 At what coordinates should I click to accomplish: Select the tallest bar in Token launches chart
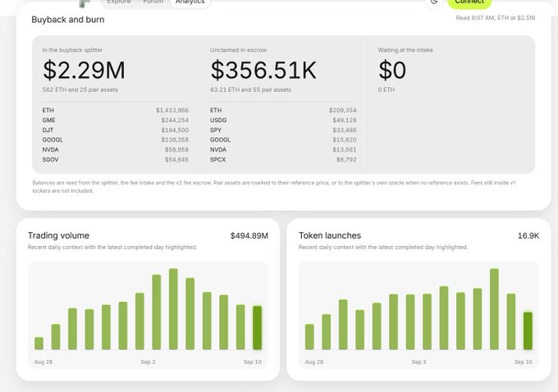[x=494, y=309]
